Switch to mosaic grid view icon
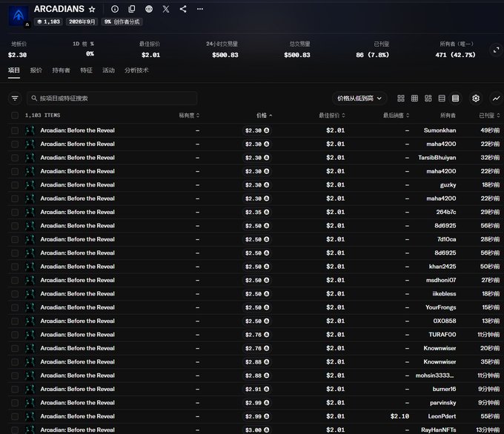Viewport: 504px width, 434px height. click(428, 99)
